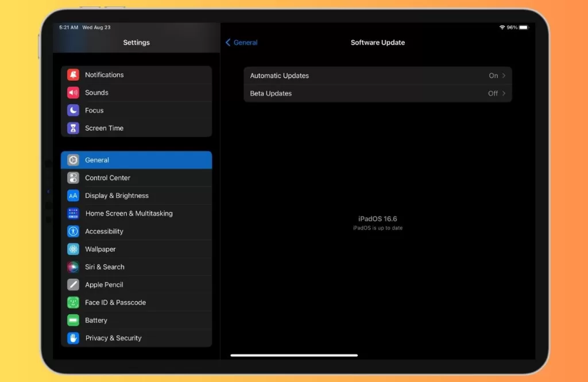Open Accessibility settings
This screenshot has width=588, height=382.
coord(137,232)
